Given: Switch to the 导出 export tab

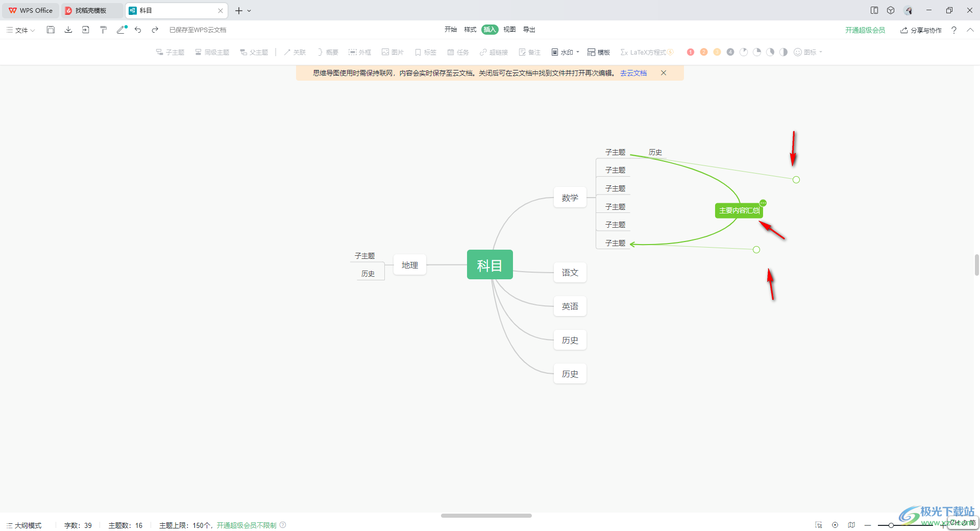Looking at the screenshot, I should [x=529, y=30].
